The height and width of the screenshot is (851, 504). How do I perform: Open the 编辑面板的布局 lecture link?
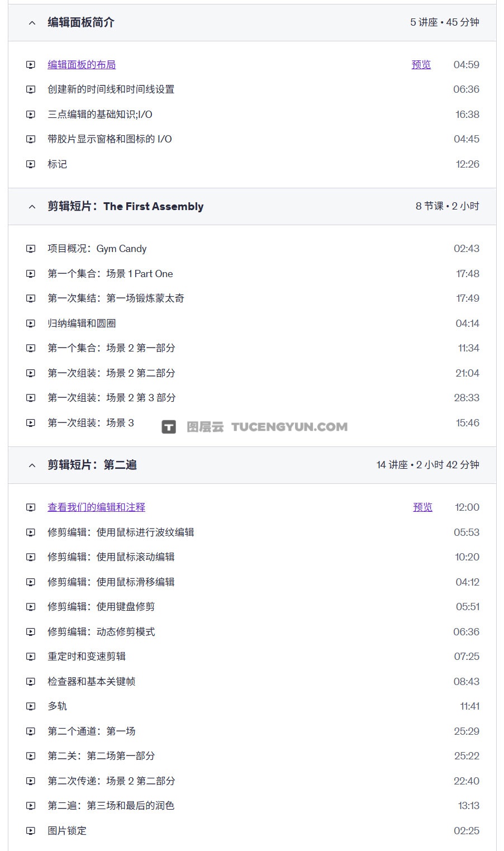coord(82,65)
